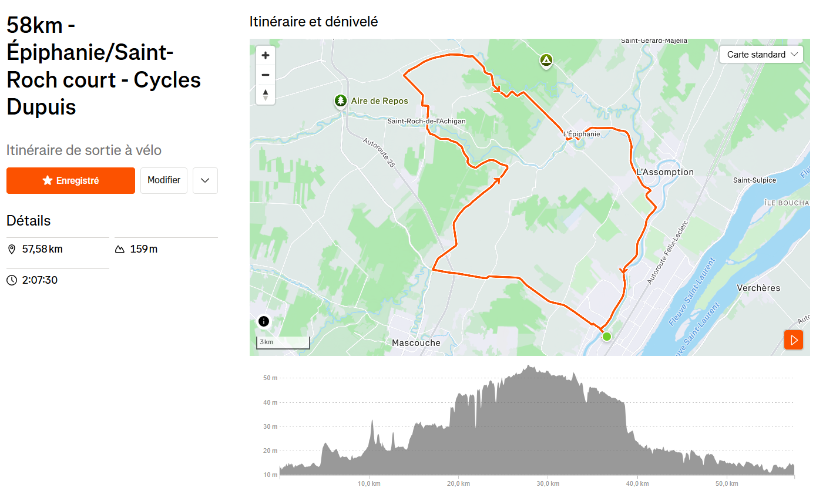Zoom in on the route map

tap(266, 56)
